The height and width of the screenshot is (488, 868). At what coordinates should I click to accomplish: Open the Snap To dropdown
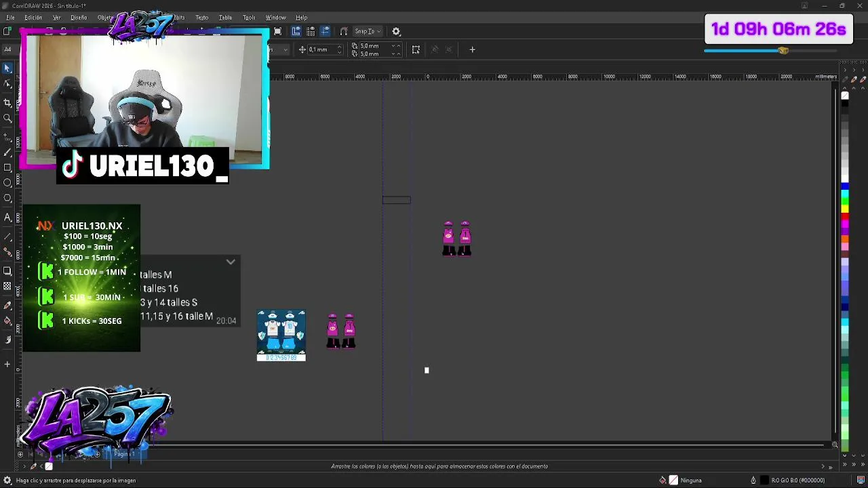[368, 31]
